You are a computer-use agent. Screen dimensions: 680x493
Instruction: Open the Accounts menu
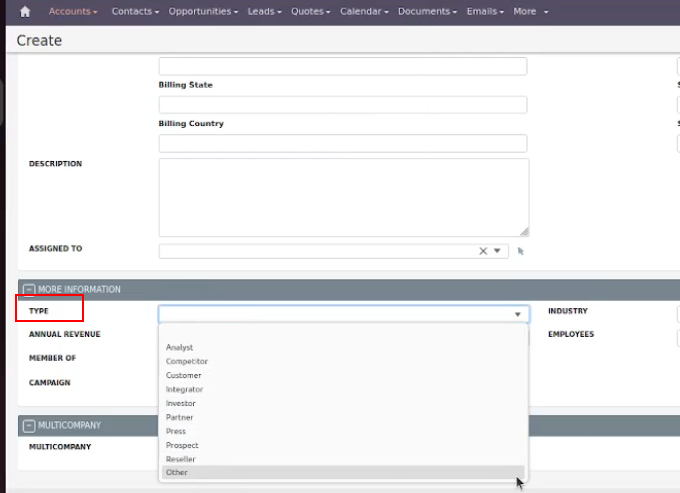click(74, 12)
